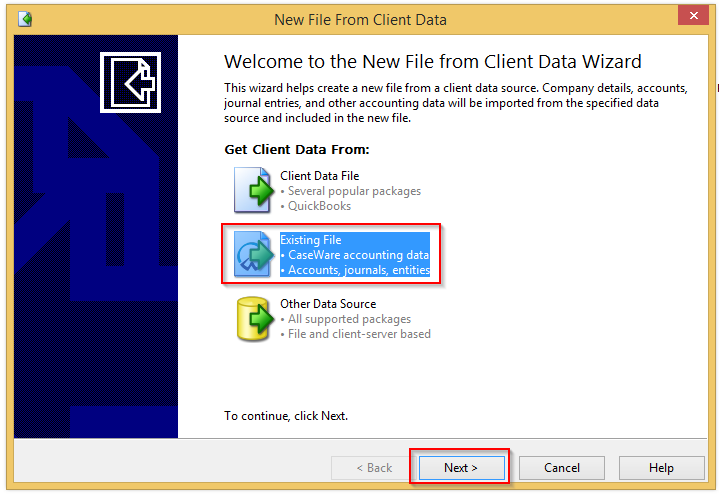This screenshot has height=498, width=719.
Task: Click the Cancel button
Action: coord(562,468)
